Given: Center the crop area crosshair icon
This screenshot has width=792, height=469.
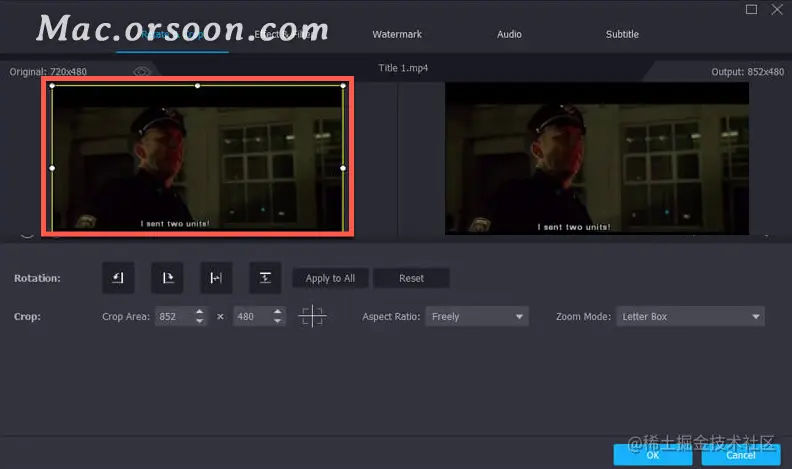Looking at the screenshot, I should 312,316.
